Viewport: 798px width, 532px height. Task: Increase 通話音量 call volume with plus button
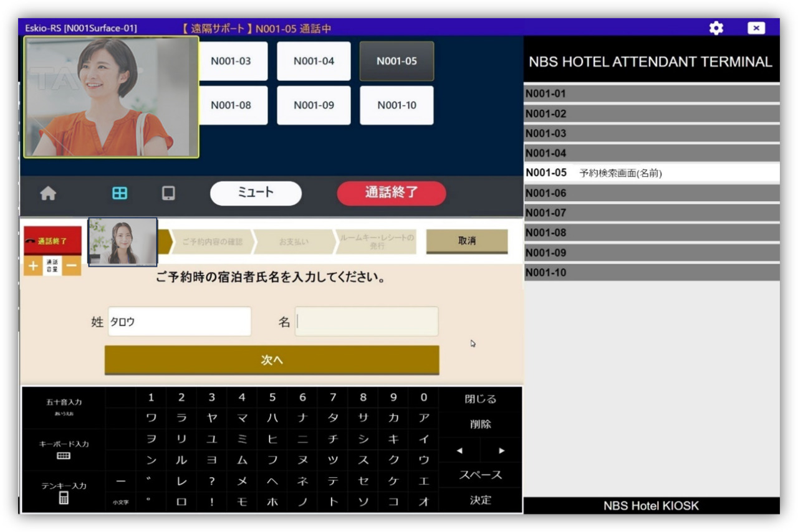[32, 266]
